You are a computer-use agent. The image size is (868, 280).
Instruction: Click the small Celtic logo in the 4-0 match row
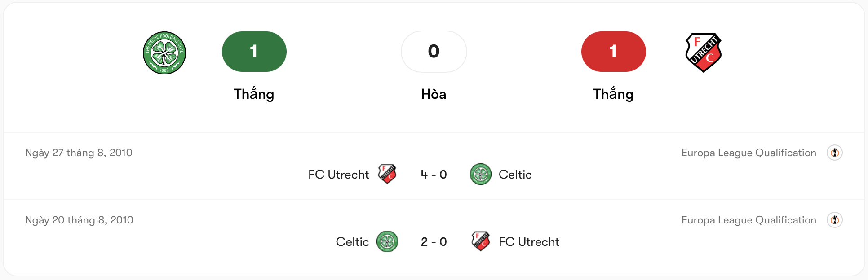point(481,174)
